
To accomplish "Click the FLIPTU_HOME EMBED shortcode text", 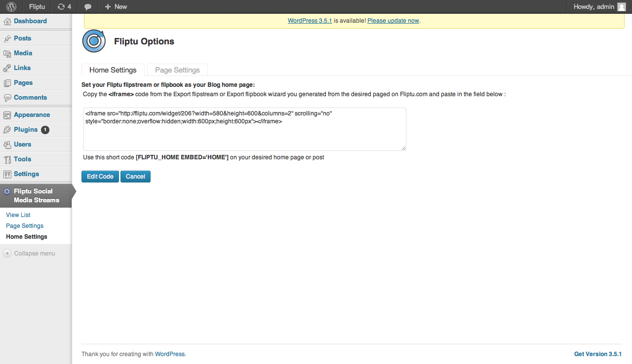I will click(x=182, y=157).
